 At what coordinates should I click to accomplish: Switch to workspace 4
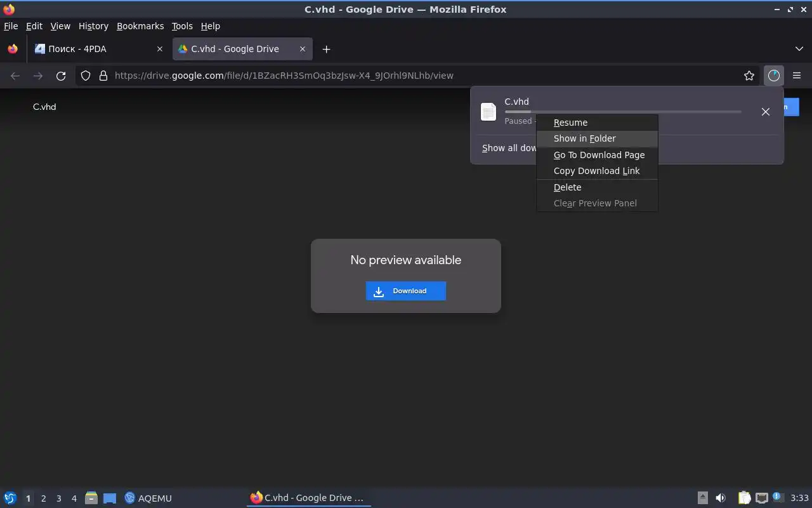pos(74,498)
